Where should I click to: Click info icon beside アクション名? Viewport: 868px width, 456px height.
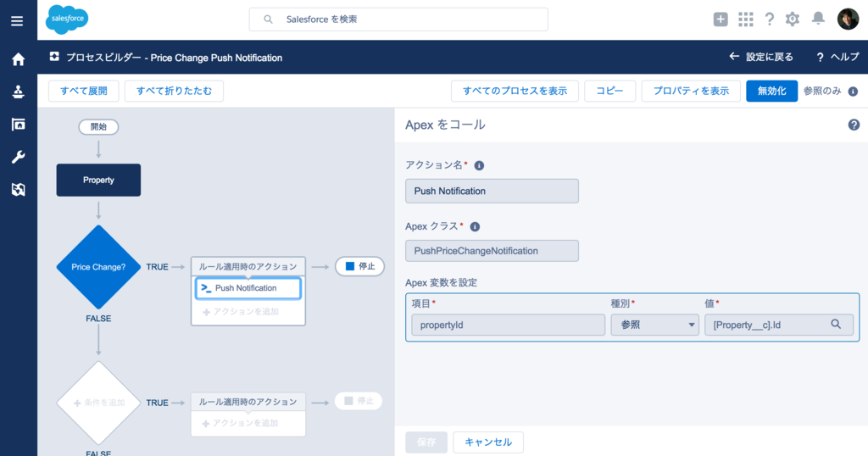point(480,165)
